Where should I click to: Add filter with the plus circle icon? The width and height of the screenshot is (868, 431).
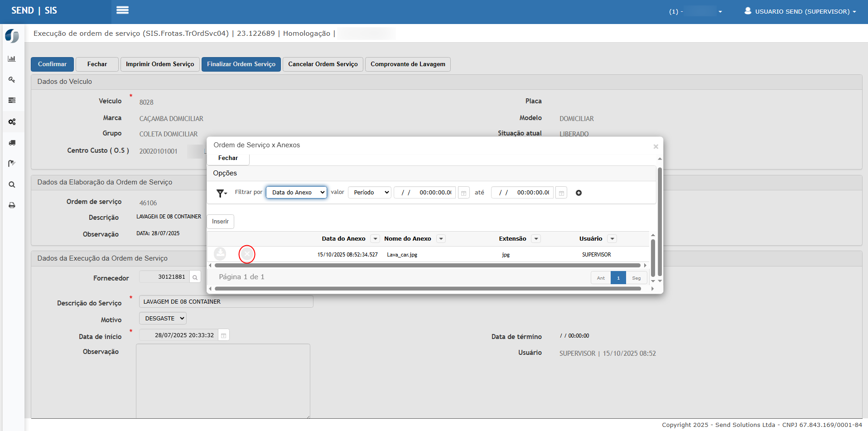[579, 193]
